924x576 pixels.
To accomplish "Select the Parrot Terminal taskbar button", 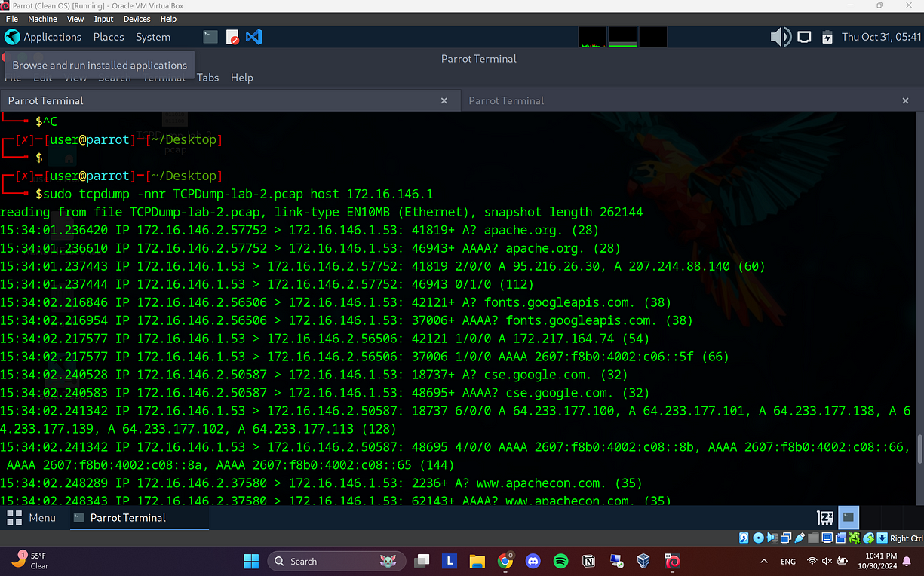I will 139,518.
